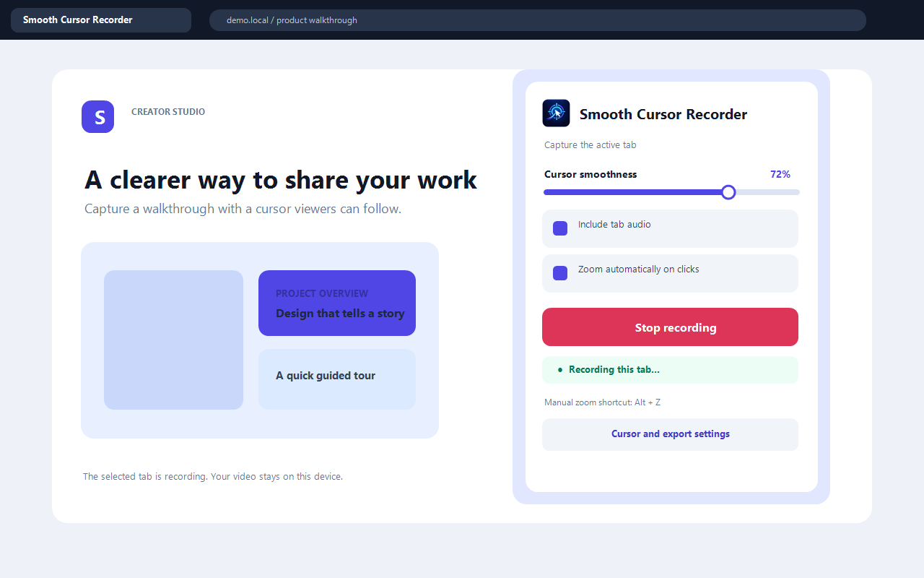Click the green recording status dot
The width and height of the screenshot is (924, 578).
tap(560, 370)
